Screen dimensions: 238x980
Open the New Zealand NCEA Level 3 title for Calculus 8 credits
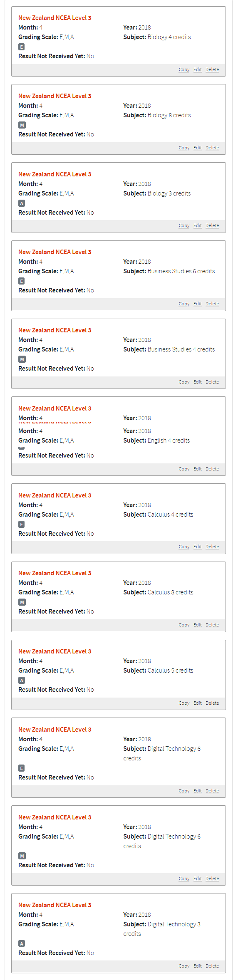55,573
